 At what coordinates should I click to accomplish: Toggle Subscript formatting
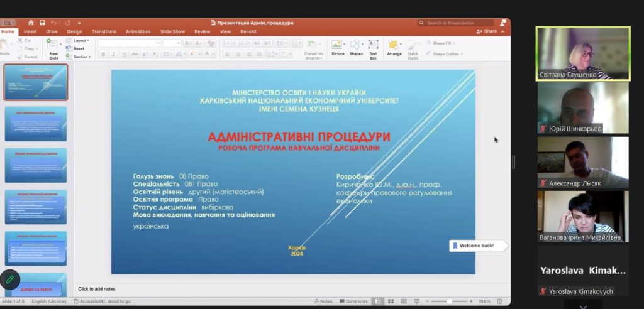[x=155, y=54]
